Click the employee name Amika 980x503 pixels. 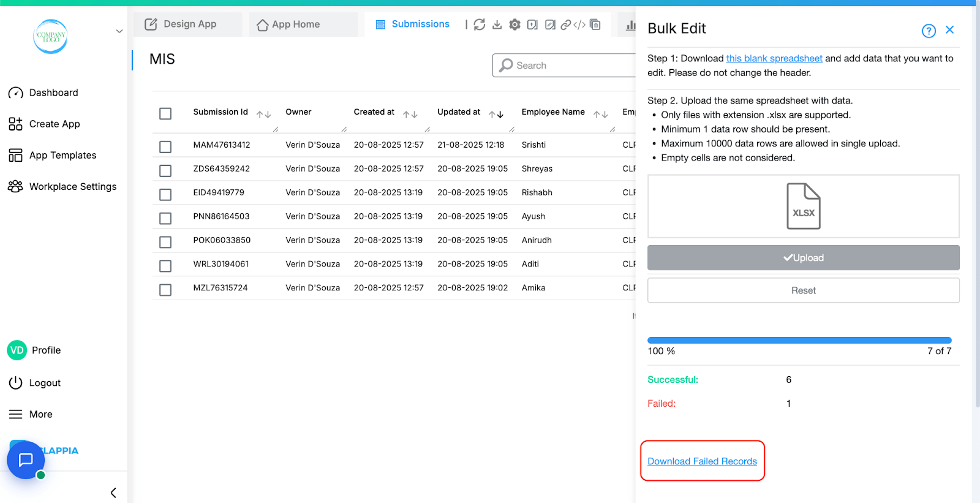tap(533, 288)
